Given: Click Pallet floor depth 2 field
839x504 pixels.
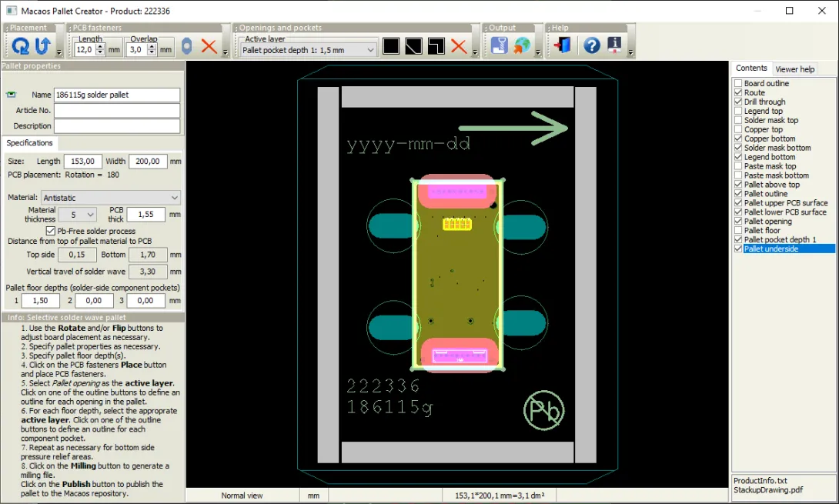Looking at the screenshot, I should pyautogui.click(x=94, y=301).
